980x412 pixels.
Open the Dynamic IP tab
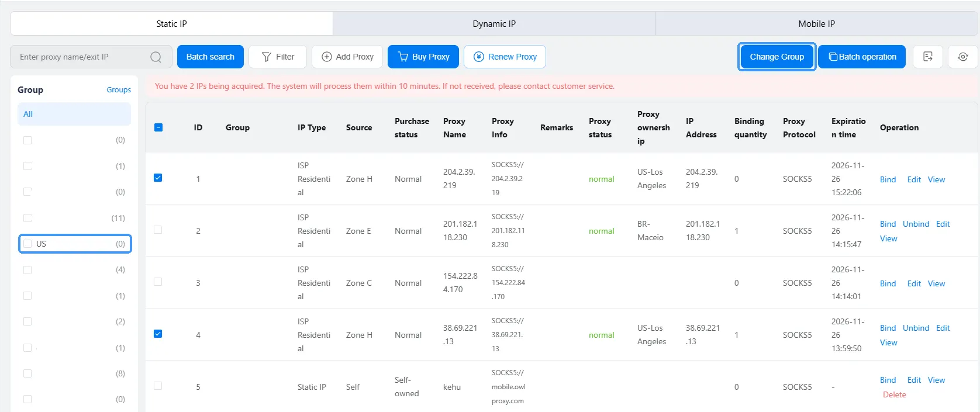(494, 24)
